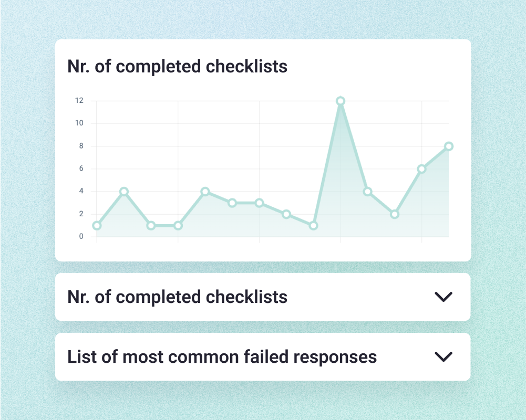
Task: Select the sixth data point at value 3
Action: (x=232, y=203)
